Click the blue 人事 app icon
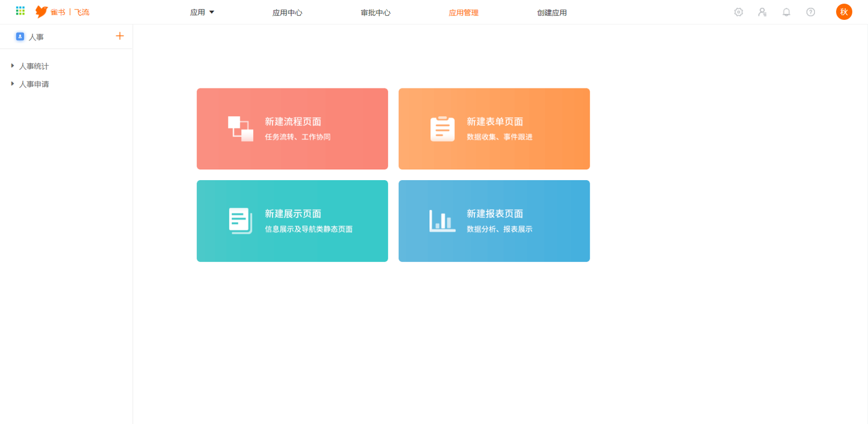The image size is (868, 424). coord(20,37)
